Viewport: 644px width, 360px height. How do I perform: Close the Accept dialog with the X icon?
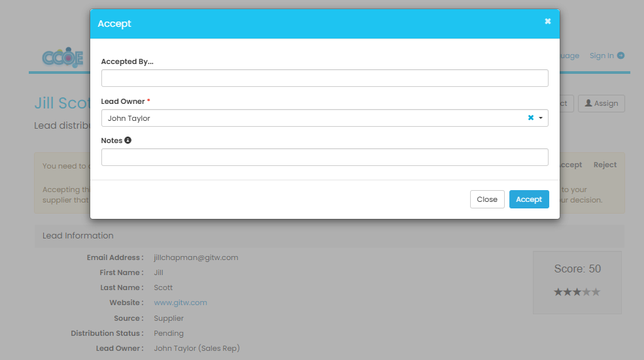point(547,22)
